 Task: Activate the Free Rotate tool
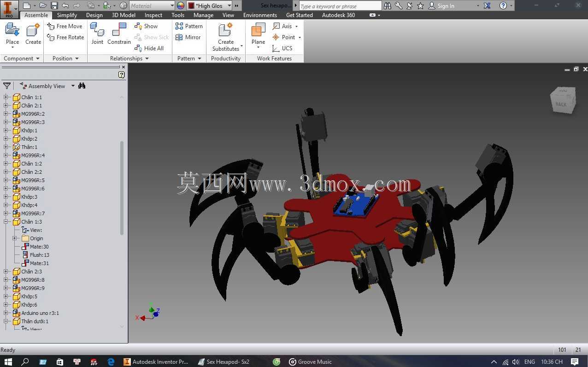click(x=65, y=37)
